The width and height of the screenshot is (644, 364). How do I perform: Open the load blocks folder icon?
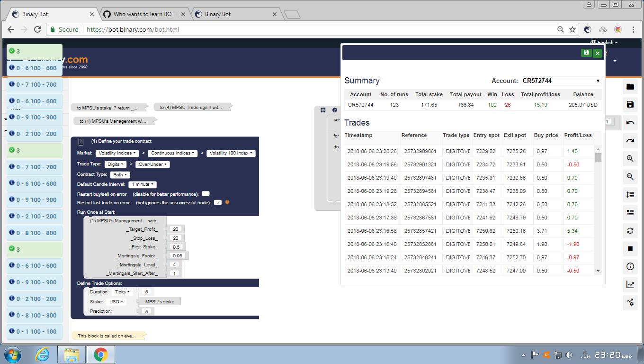[630, 87]
